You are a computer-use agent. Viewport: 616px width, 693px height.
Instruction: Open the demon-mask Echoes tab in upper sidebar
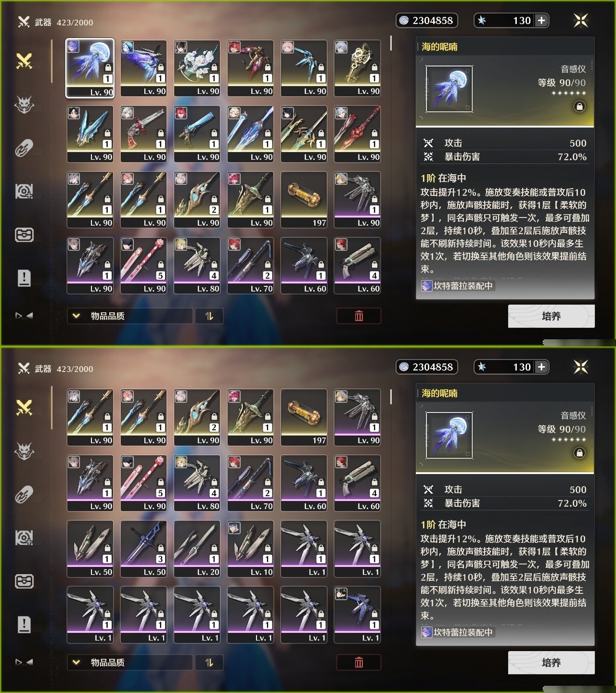point(24,104)
